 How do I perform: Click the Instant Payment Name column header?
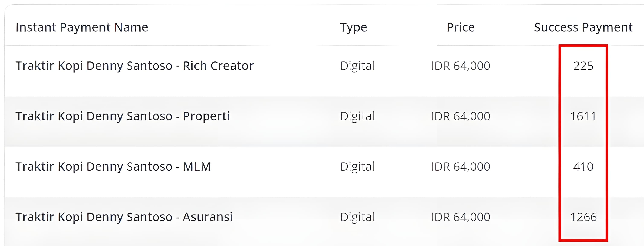pyautogui.click(x=82, y=28)
